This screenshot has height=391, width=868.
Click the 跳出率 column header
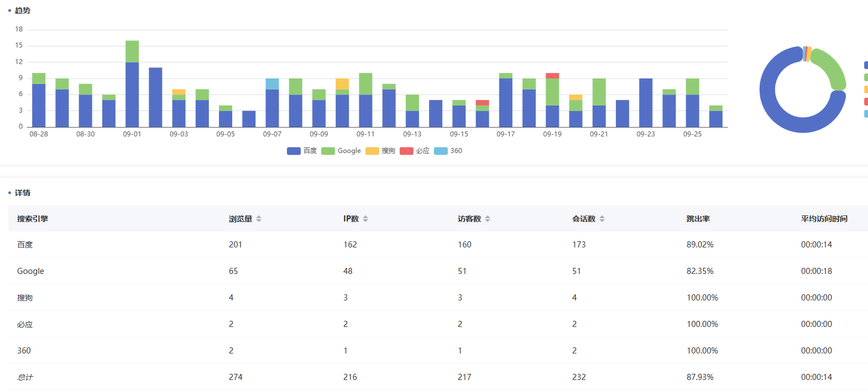click(x=698, y=219)
